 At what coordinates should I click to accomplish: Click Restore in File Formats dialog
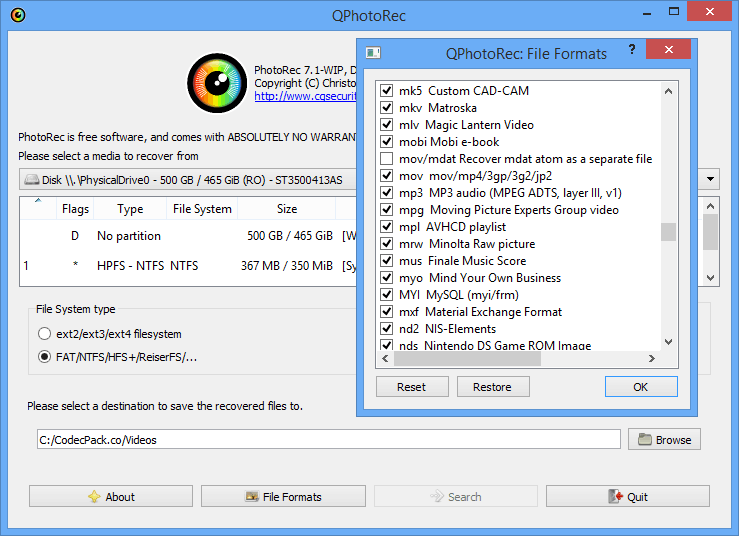(493, 387)
